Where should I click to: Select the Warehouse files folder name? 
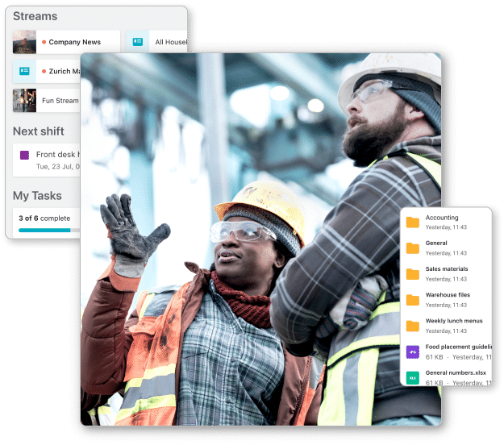[x=448, y=295]
